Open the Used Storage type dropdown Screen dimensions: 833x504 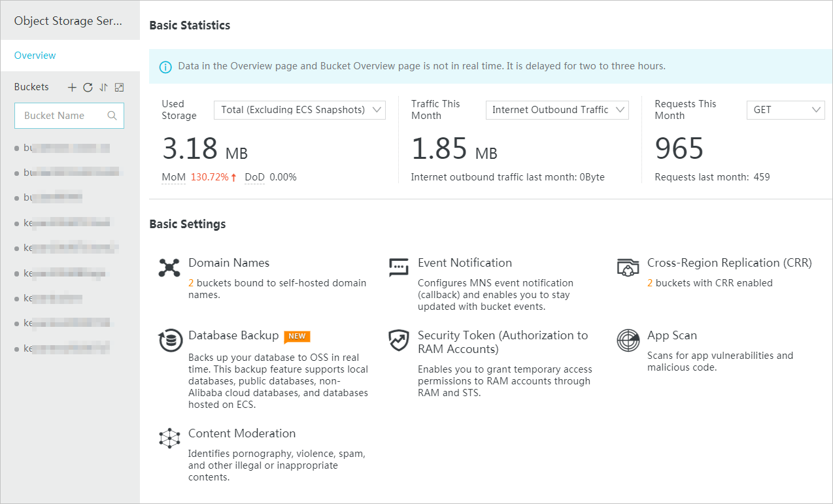point(299,110)
